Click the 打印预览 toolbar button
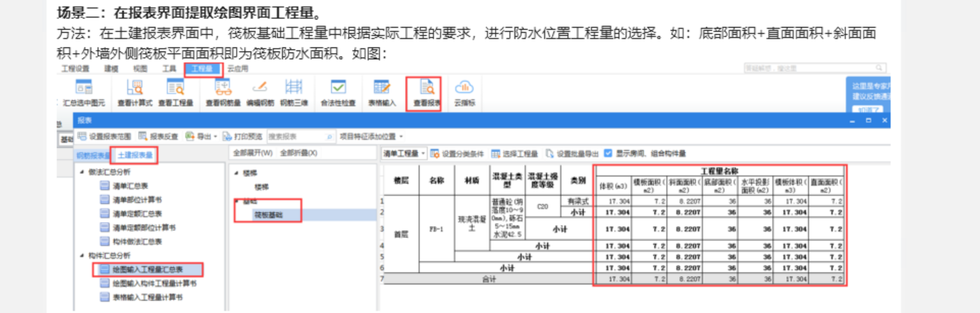This screenshot has height=313, width=980. [x=243, y=136]
